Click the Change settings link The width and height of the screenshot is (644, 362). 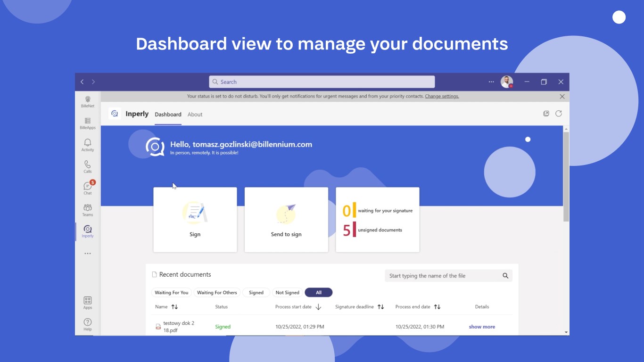coord(442,96)
